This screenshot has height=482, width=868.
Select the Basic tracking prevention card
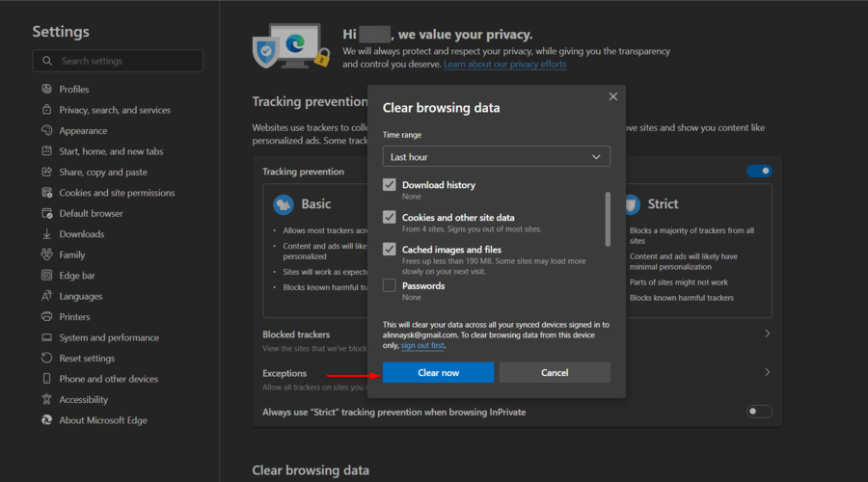pyautogui.click(x=315, y=250)
